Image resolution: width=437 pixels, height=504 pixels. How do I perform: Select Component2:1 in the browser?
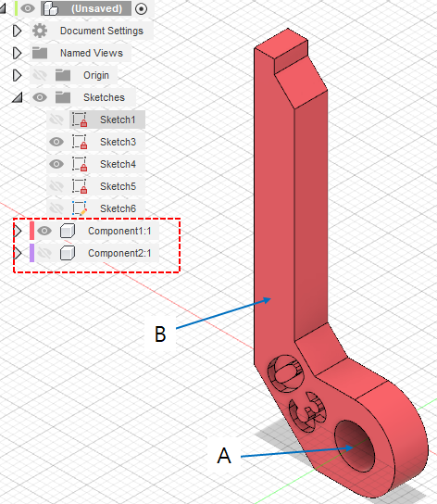(119, 253)
